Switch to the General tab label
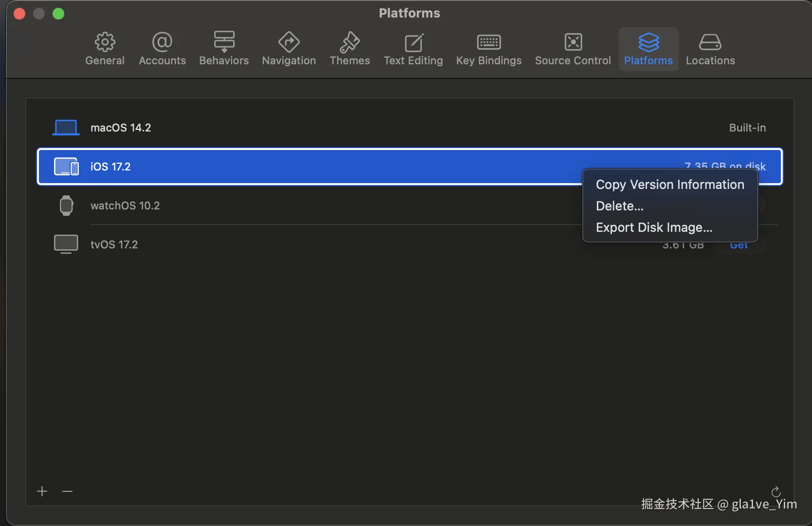The width and height of the screenshot is (812, 526). [x=105, y=60]
